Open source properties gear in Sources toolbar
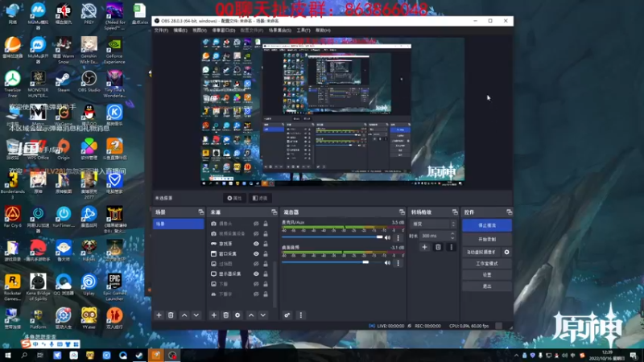 [237, 315]
